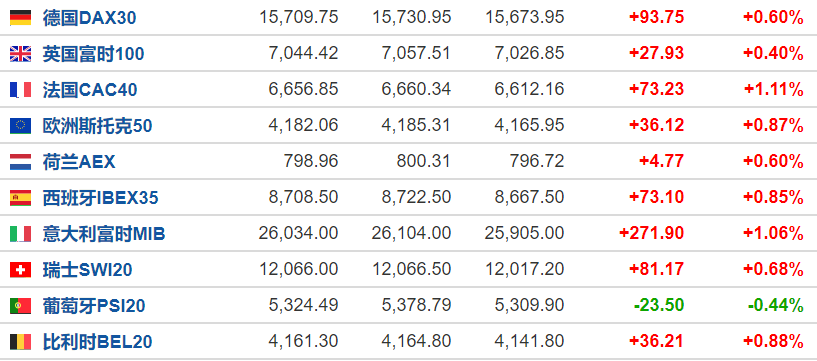
Task: Open the 德国DAX30 index link
Action: click(x=89, y=18)
